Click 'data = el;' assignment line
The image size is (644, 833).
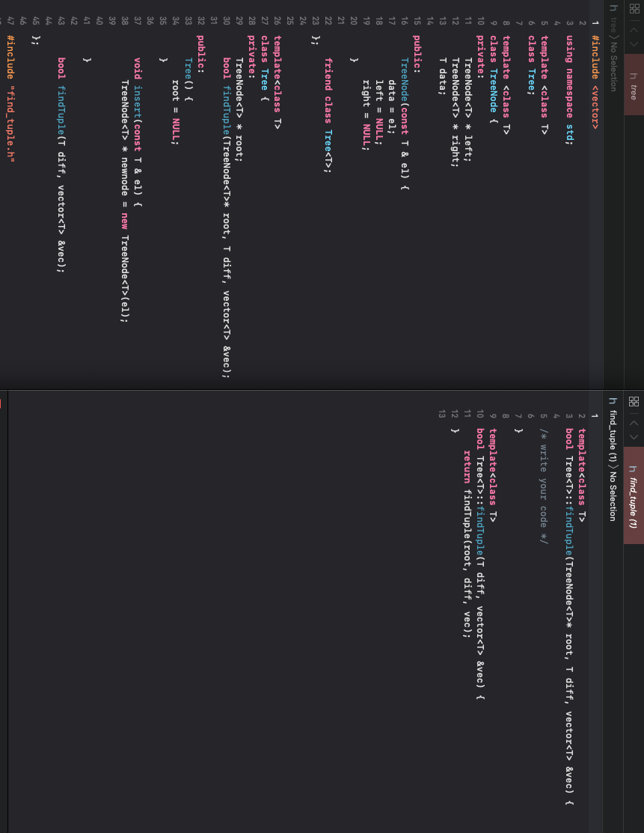click(391, 106)
